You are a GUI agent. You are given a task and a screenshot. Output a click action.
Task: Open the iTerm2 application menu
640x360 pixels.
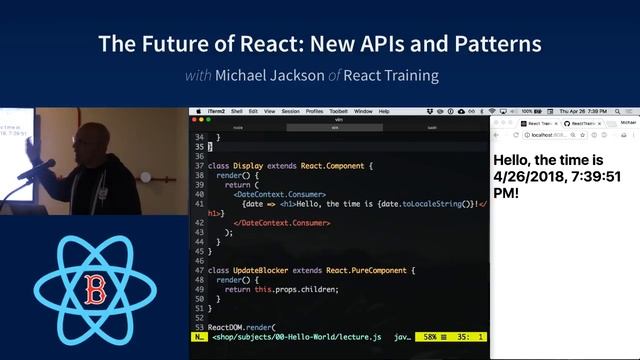pos(216,111)
